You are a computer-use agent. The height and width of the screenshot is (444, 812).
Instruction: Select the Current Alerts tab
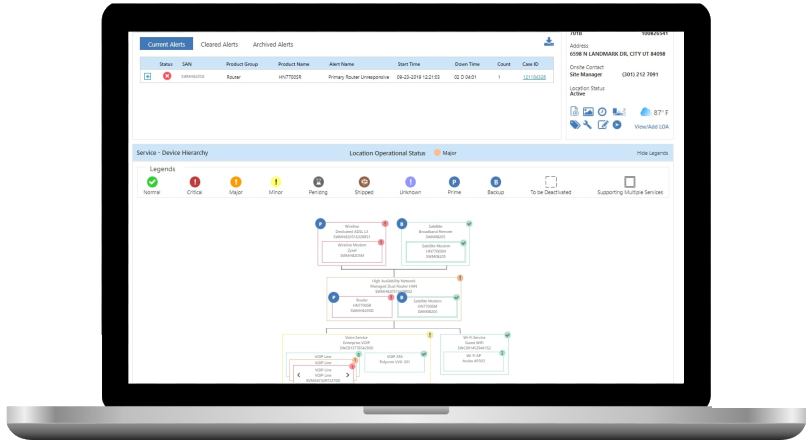click(166, 44)
